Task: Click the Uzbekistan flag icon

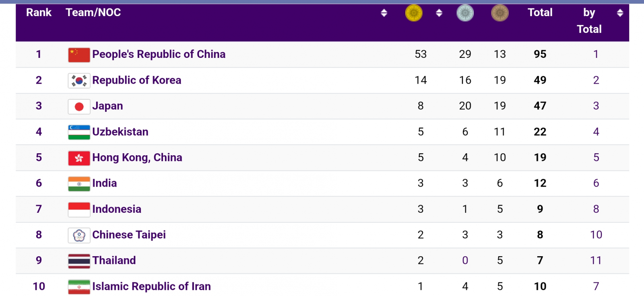Action: (x=79, y=132)
